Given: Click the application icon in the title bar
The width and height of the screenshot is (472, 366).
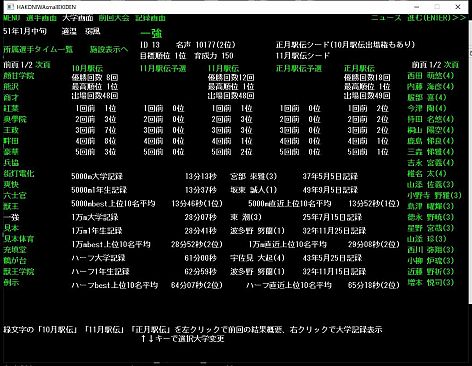Looking at the screenshot, I should pos(10,7).
